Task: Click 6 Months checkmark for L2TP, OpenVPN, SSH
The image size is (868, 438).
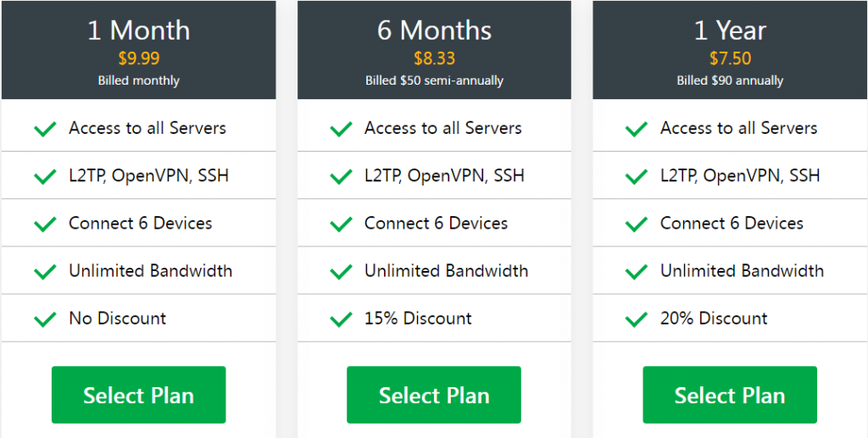Action: 341,176
